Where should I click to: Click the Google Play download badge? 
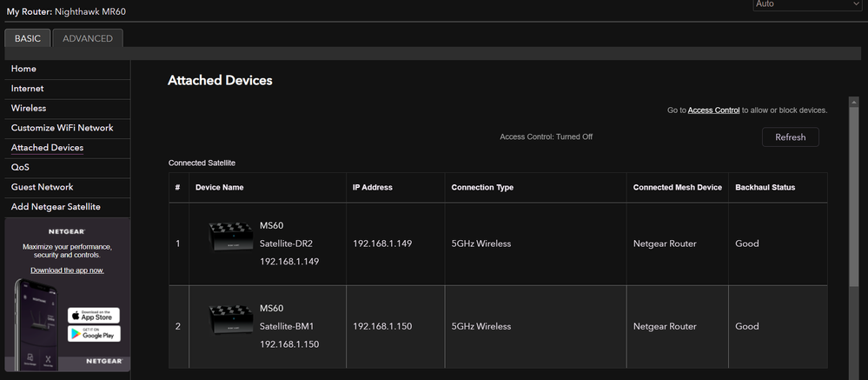click(x=94, y=333)
